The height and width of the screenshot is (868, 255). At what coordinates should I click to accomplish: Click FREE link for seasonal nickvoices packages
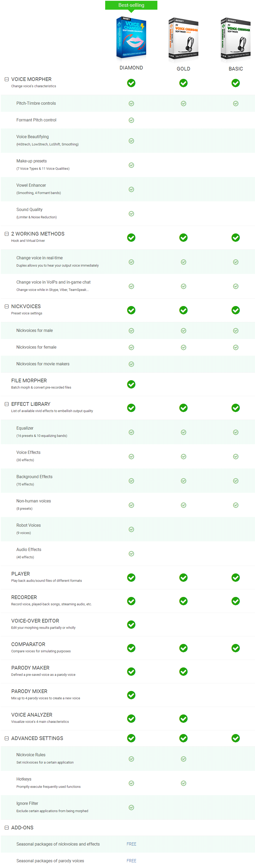[131, 844]
